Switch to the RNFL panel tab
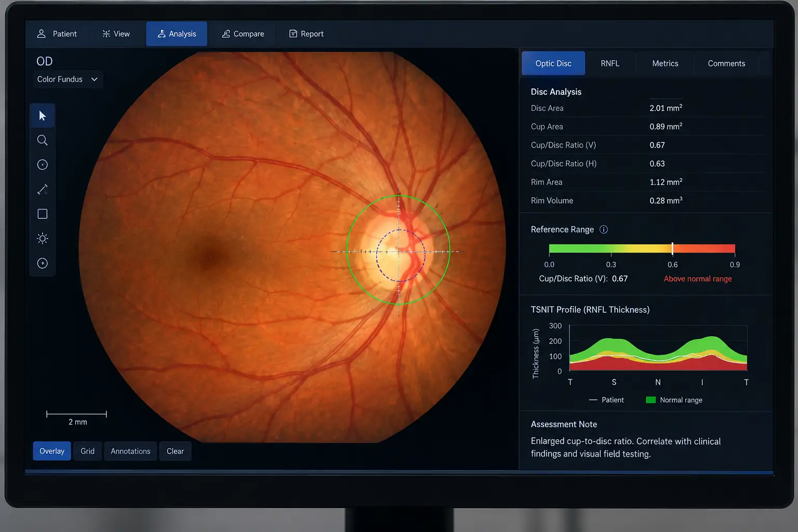This screenshot has height=532, width=798. click(x=610, y=63)
